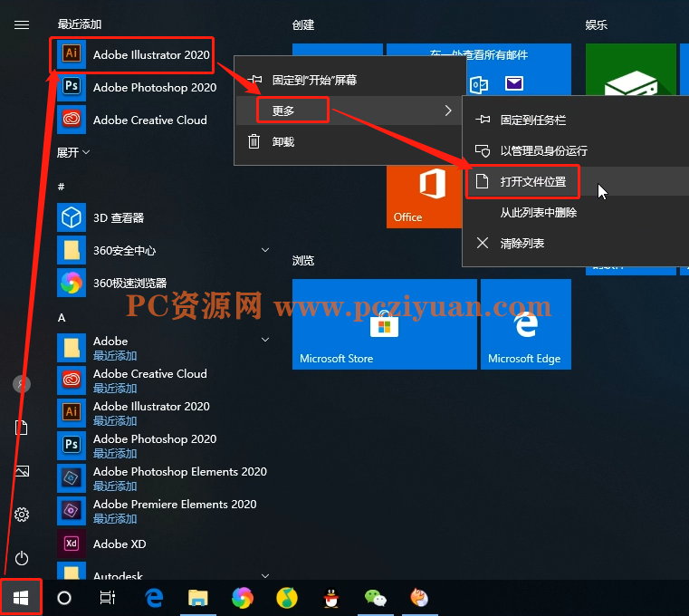Image resolution: width=689 pixels, height=616 pixels.
Task: Launch Edge browser from taskbar
Action: click(x=154, y=598)
